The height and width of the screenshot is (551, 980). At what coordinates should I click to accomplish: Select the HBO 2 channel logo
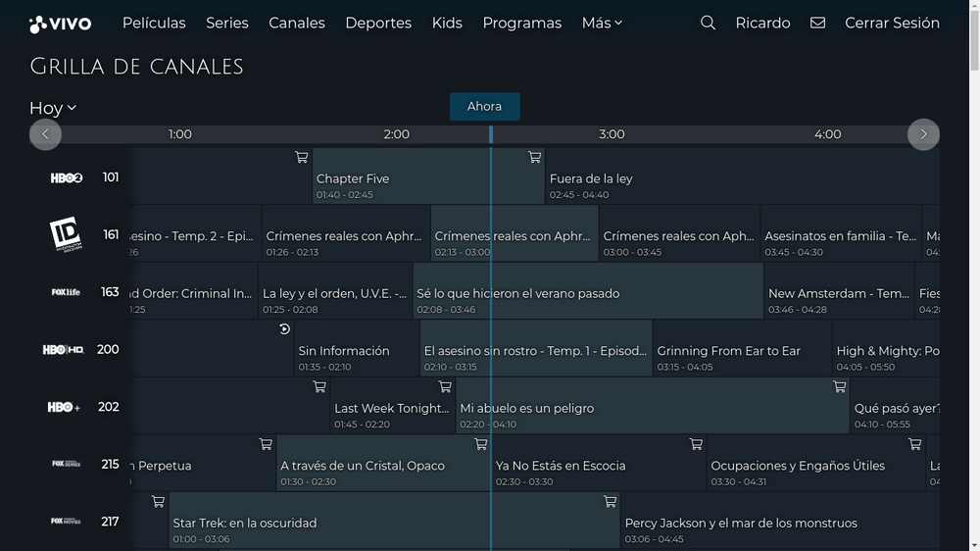click(x=67, y=177)
